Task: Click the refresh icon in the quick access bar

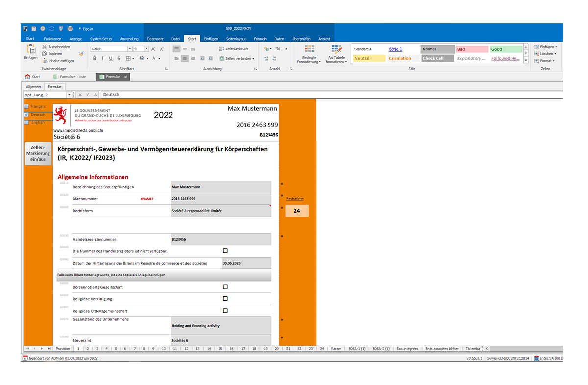Action: click(x=51, y=29)
